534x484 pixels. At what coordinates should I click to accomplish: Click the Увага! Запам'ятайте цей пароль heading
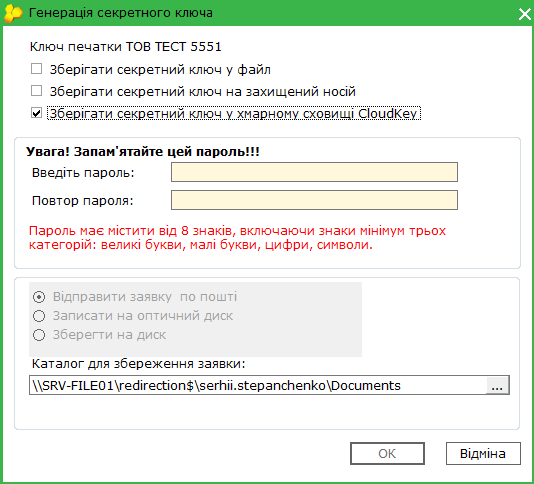[x=143, y=152]
